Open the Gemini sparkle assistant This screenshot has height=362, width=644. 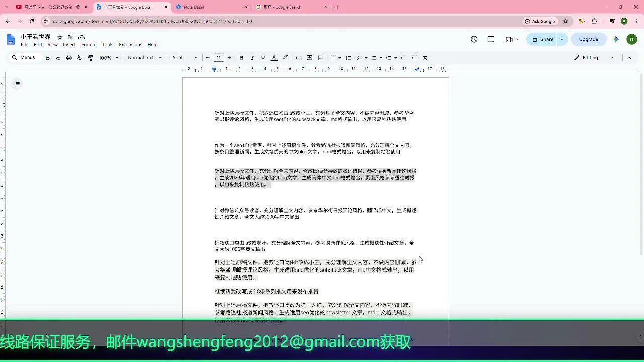pos(616,39)
